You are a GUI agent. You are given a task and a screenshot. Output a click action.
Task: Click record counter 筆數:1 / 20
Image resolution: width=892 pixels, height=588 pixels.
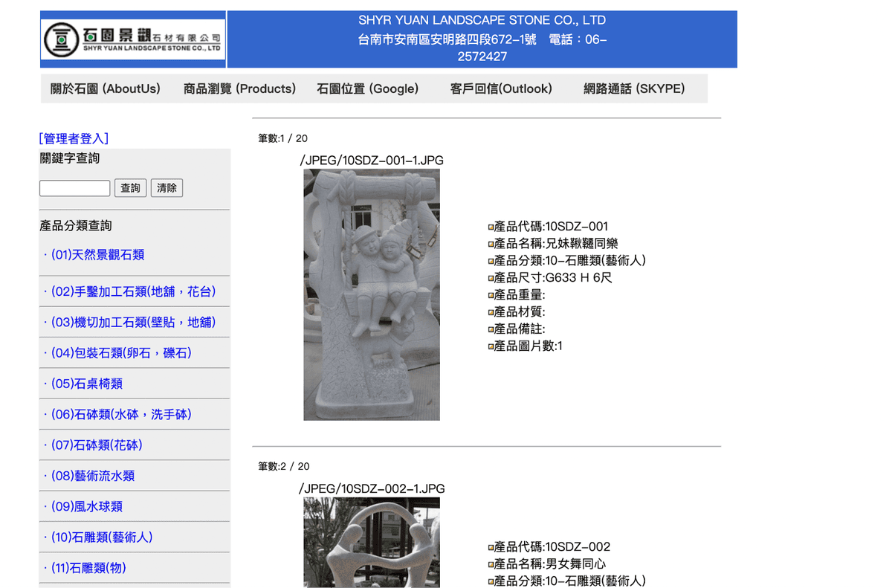[283, 138]
